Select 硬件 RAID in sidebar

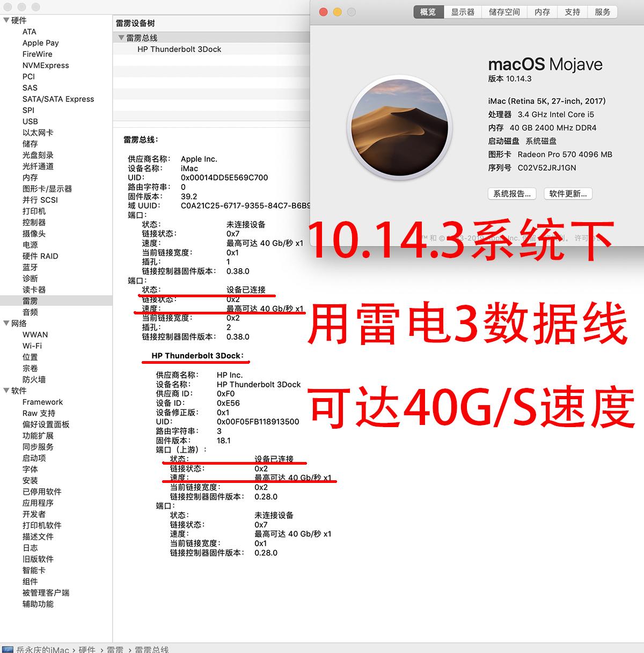coord(40,256)
